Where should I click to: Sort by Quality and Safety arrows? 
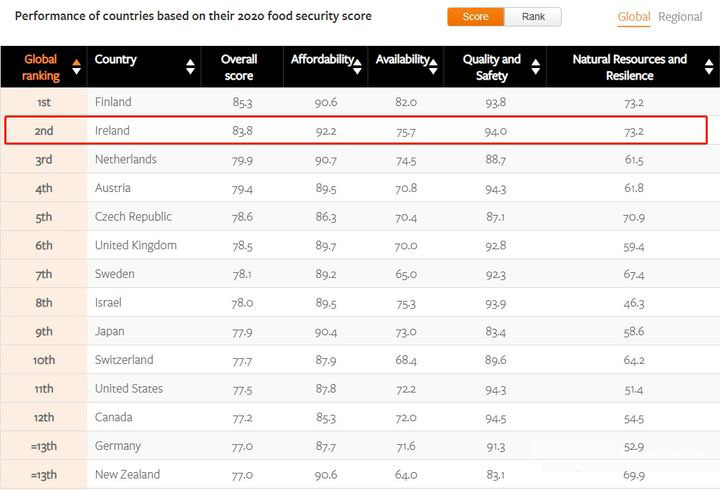click(x=536, y=67)
